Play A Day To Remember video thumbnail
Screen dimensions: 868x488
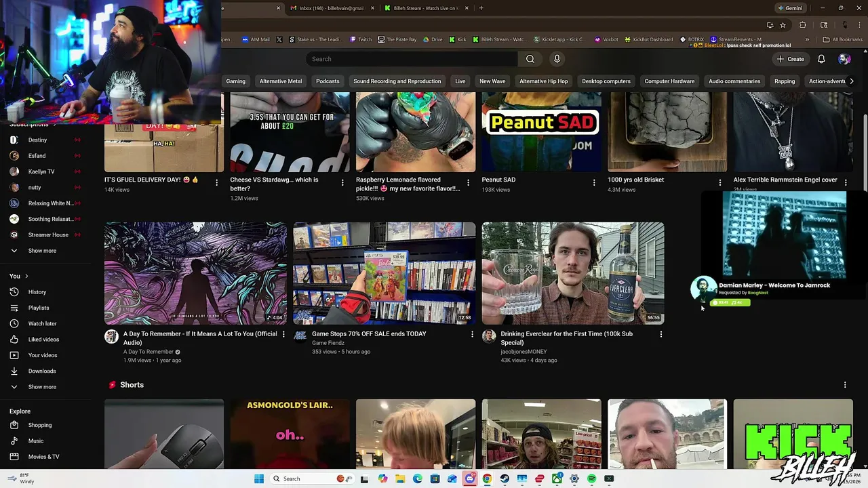click(195, 273)
